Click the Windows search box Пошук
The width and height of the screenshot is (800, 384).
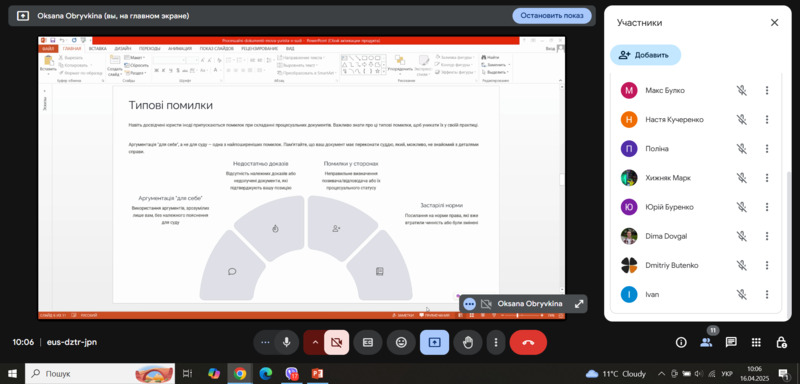(99, 374)
